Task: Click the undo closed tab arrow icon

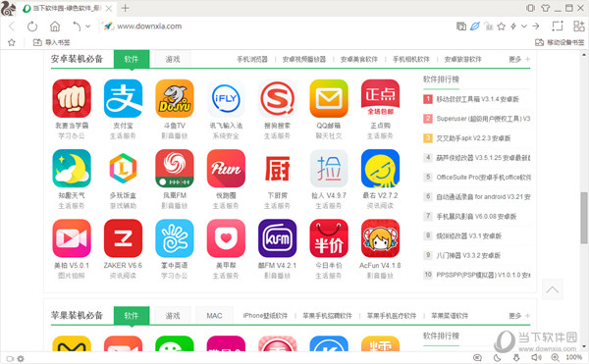Action: coord(77,26)
